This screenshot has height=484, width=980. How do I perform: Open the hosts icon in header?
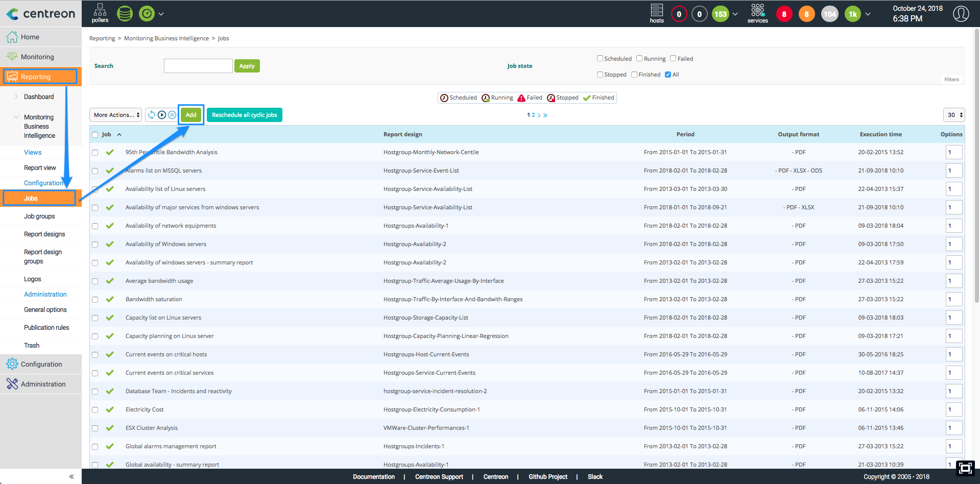pos(657,13)
